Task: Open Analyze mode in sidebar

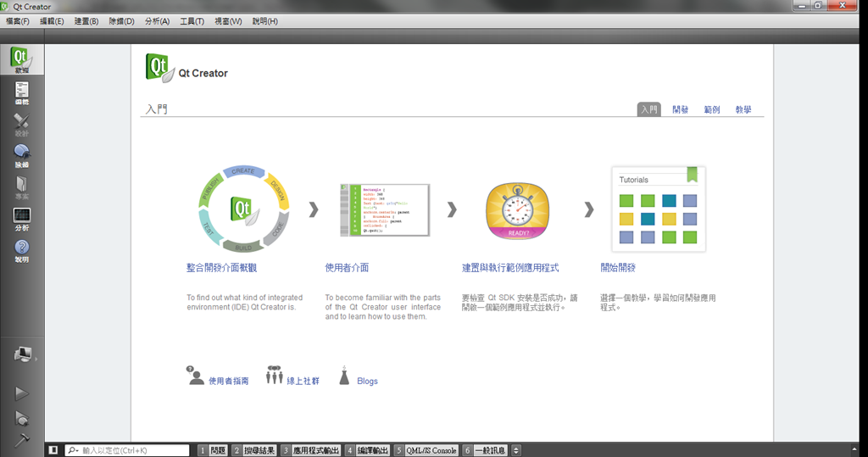Action: pos(21,220)
